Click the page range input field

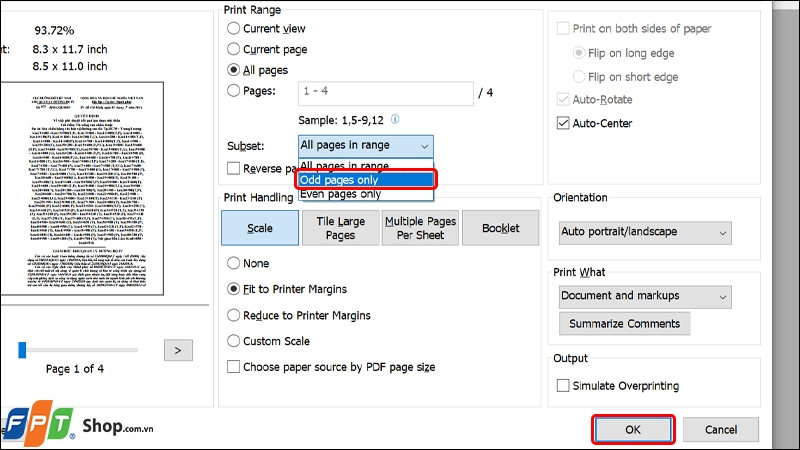point(386,93)
